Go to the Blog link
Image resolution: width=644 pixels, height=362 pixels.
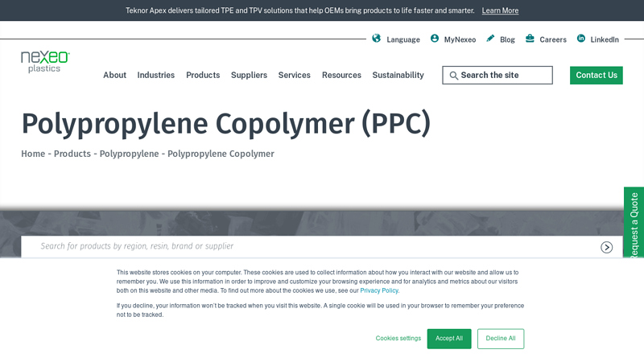[507, 39]
